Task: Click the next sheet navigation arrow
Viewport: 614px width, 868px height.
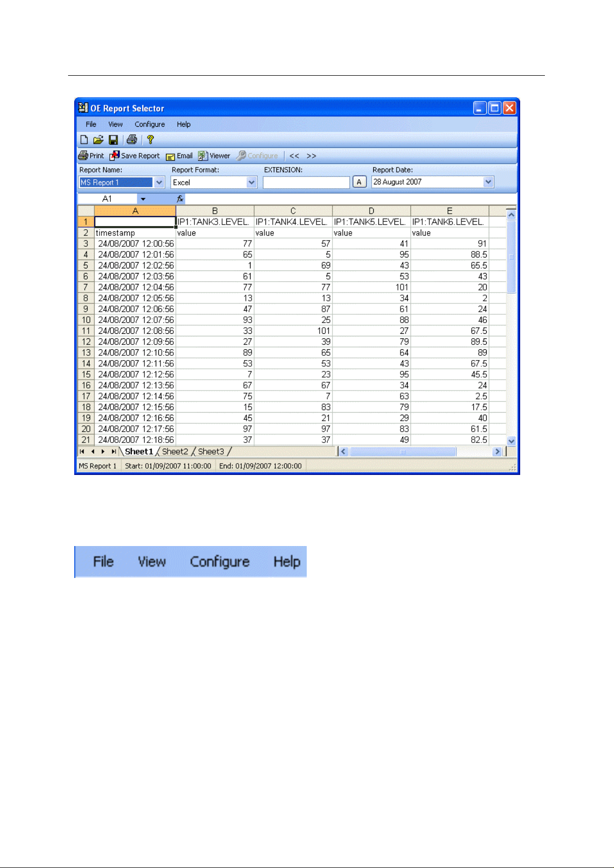Action: click(x=103, y=452)
